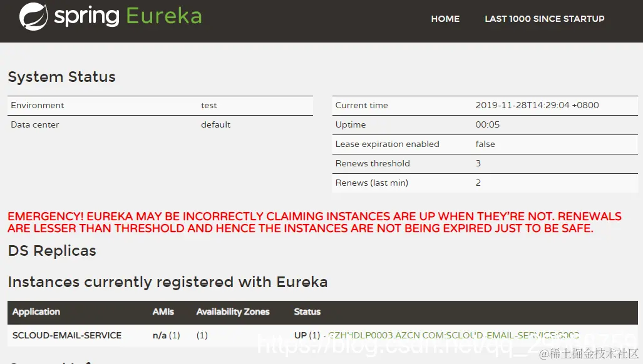Select the lease expiration value 'false'
The height and width of the screenshot is (364, 643).
[485, 144]
